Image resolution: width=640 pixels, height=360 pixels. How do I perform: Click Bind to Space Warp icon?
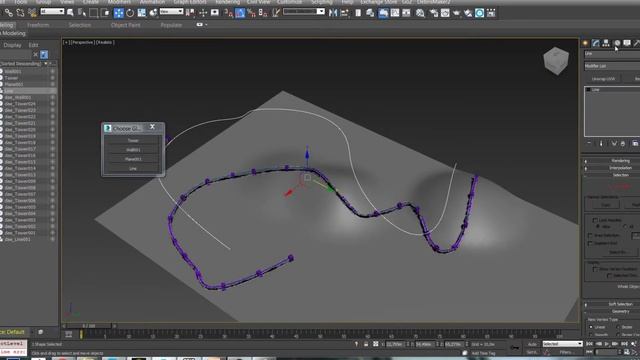[x=32, y=13]
